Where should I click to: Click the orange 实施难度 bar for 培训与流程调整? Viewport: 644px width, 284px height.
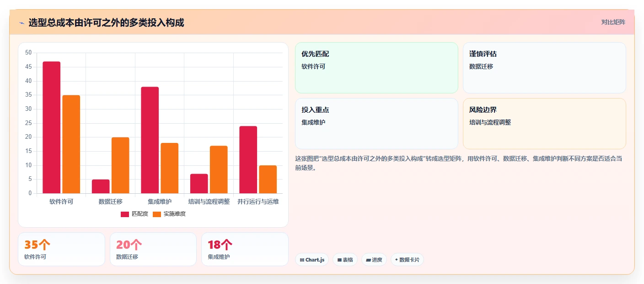[219, 169]
